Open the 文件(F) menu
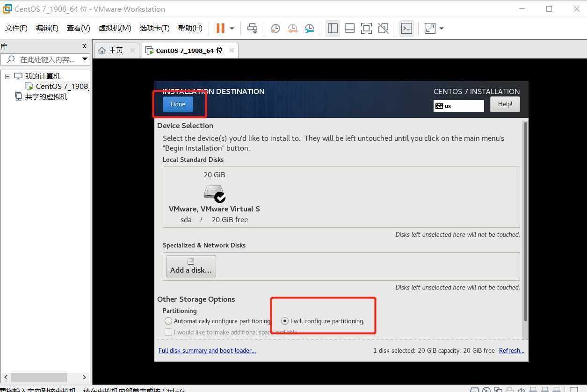Viewport: 587px width, 392px height. [x=16, y=28]
